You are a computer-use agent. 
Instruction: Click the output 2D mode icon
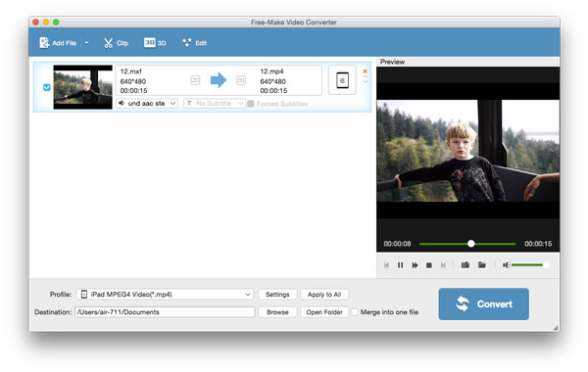coord(241,80)
